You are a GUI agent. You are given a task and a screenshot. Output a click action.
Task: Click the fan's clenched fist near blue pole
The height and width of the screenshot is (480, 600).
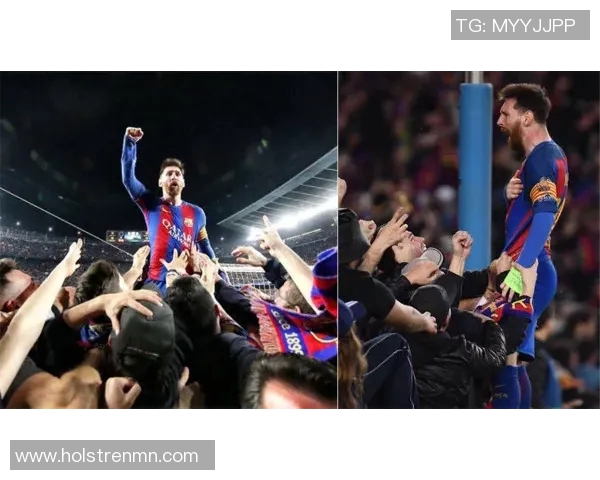tap(462, 243)
